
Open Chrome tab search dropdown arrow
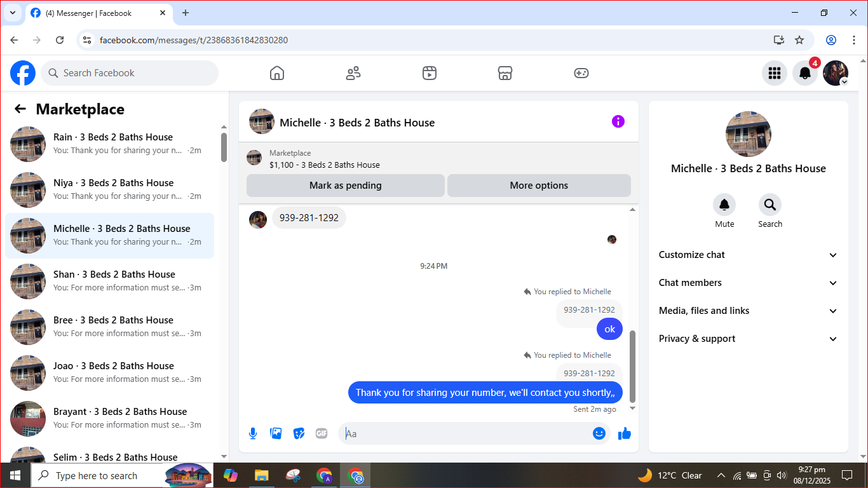[12, 13]
